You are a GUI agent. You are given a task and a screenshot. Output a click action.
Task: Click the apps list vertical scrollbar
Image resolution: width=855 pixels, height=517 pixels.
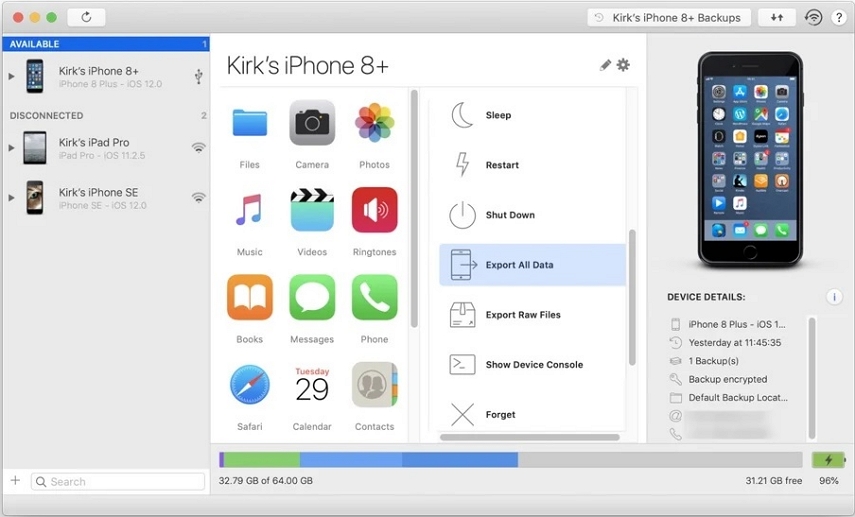(x=414, y=209)
